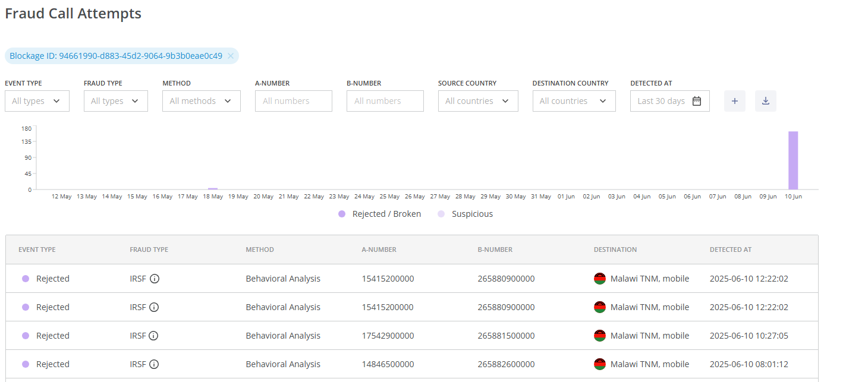The image size is (868, 382).
Task: Open the All methods dropdown
Action: [201, 101]
